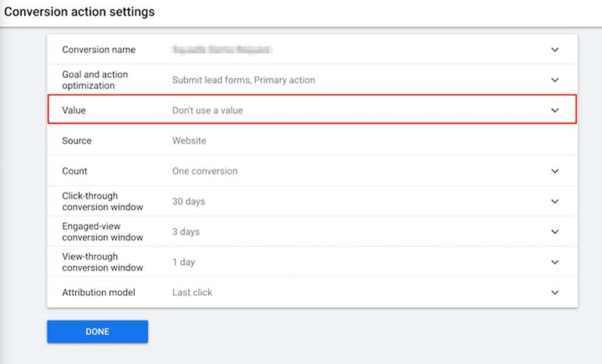Click the Source row Website value

pyautogui.click(x=189, y=141)
